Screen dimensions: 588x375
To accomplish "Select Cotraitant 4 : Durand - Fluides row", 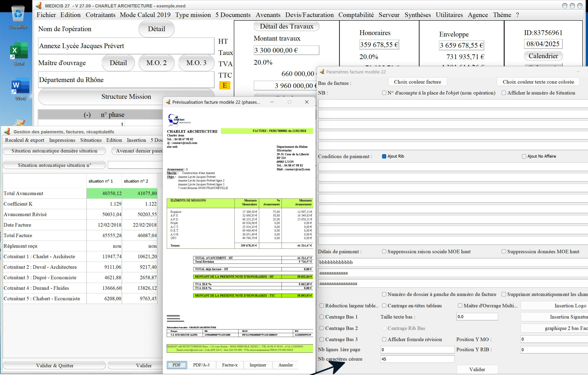I will tap(80, 288).
